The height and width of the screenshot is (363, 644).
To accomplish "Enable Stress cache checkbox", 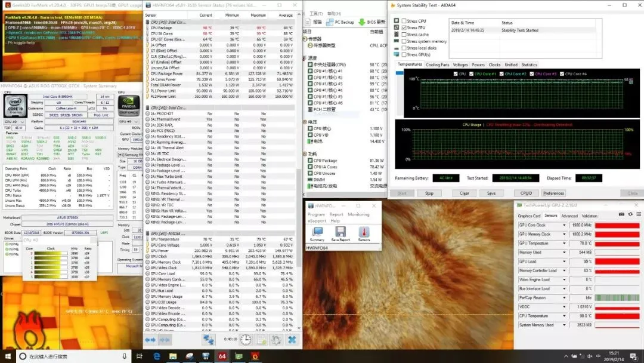I will coord(404,34).
